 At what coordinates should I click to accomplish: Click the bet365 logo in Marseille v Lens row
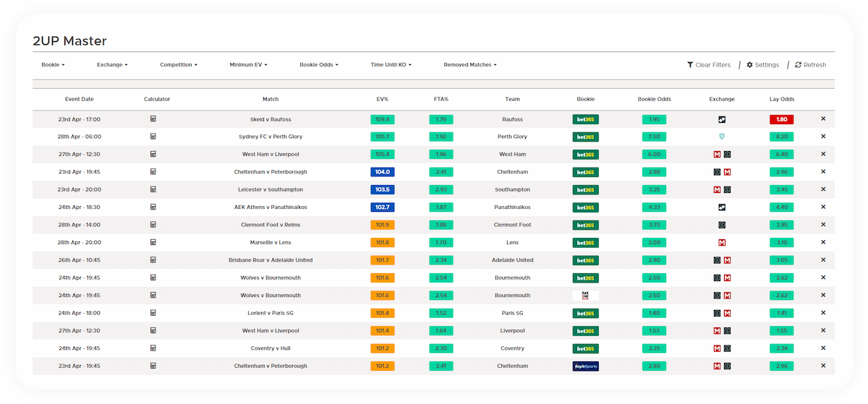[x=585, y=243]
